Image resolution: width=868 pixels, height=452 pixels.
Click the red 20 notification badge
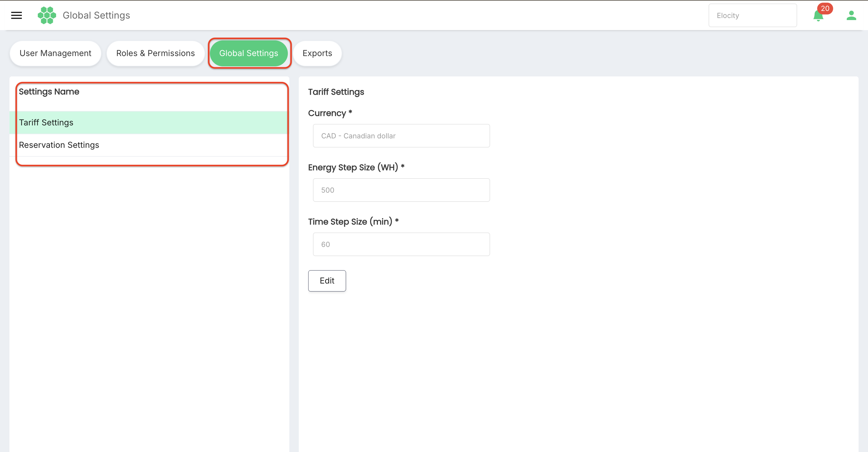825,9
